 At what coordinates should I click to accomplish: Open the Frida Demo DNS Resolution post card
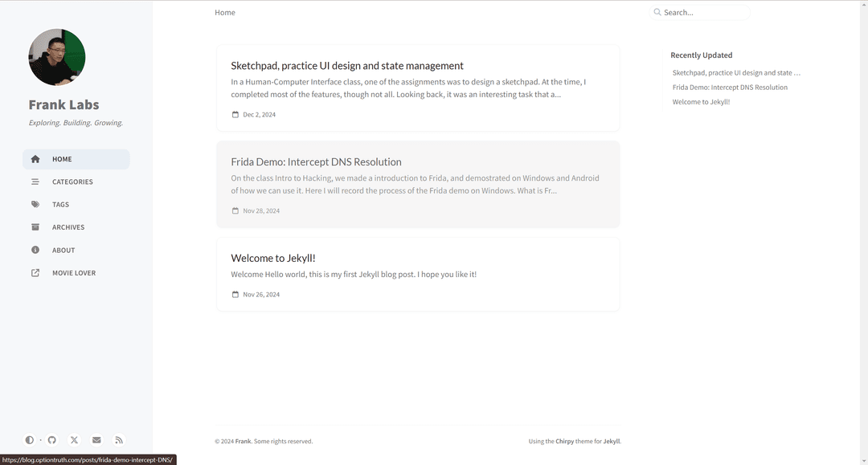(x=418, y=184)
